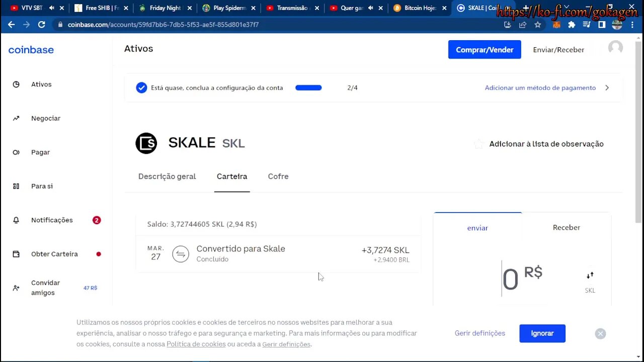Click Gerir definições in the cookie banner
644x362 pixels.
[x=480, y=333]
